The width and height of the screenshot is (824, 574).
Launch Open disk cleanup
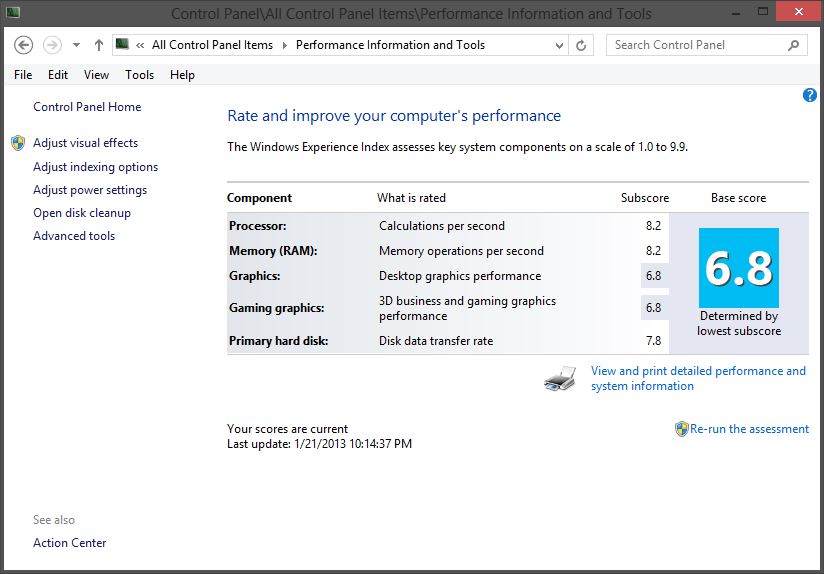click(82, 213)
